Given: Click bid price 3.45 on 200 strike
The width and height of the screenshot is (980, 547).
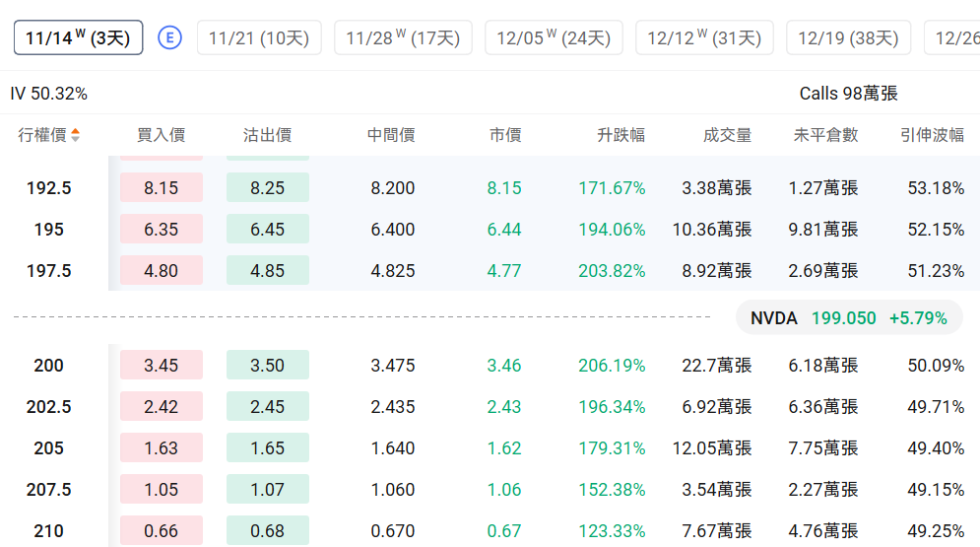Looking at the screenshot, I should (x=162, y=365).
